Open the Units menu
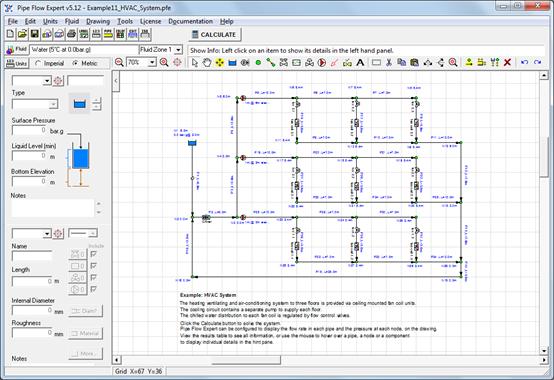 [x=50, y=21]
